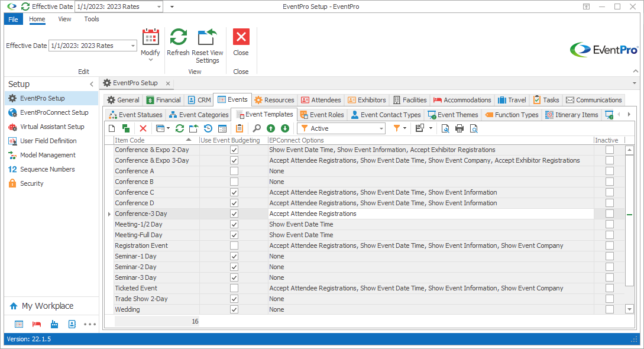Open the Financial setup tab
This screenshot has width=644, height=349.
163,100
